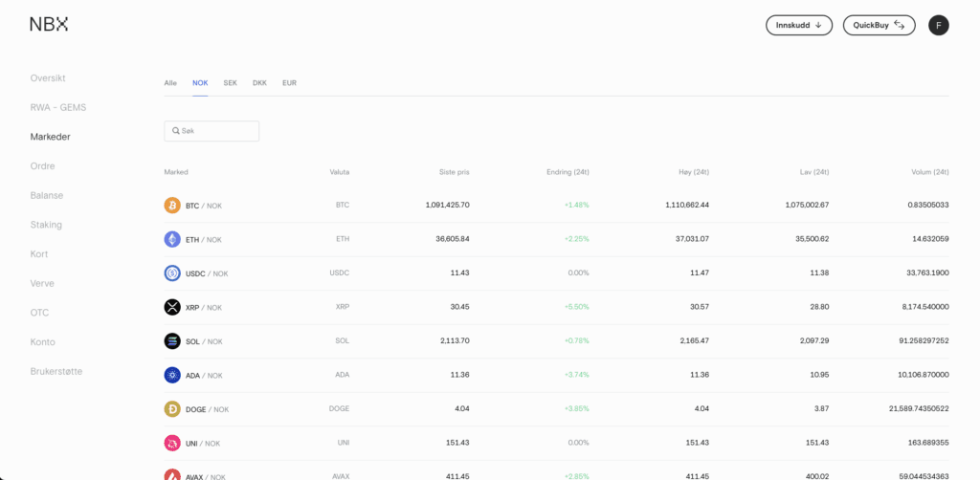Click the Bitcoin coin icon
Image resolution: width=980 pixels, height=480 pixels.
[x=172, y=206]
